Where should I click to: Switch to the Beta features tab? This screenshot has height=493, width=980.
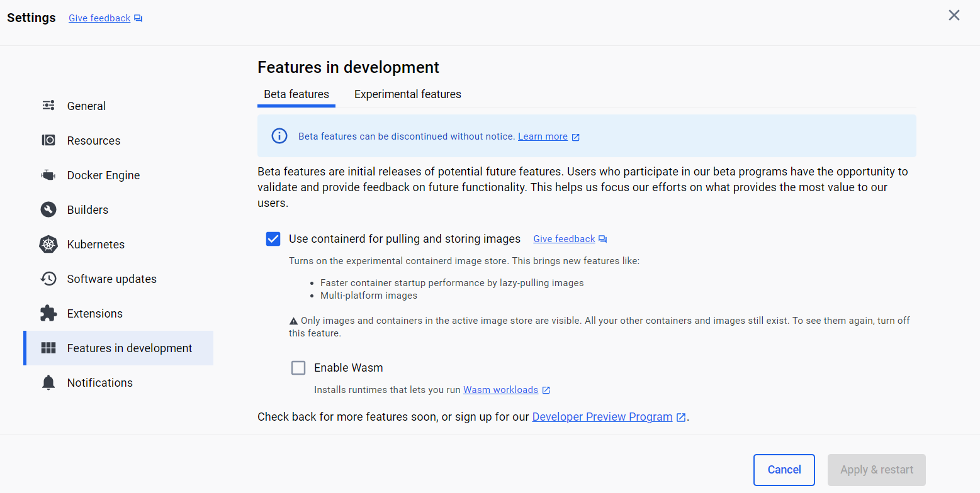click(296, 94)
